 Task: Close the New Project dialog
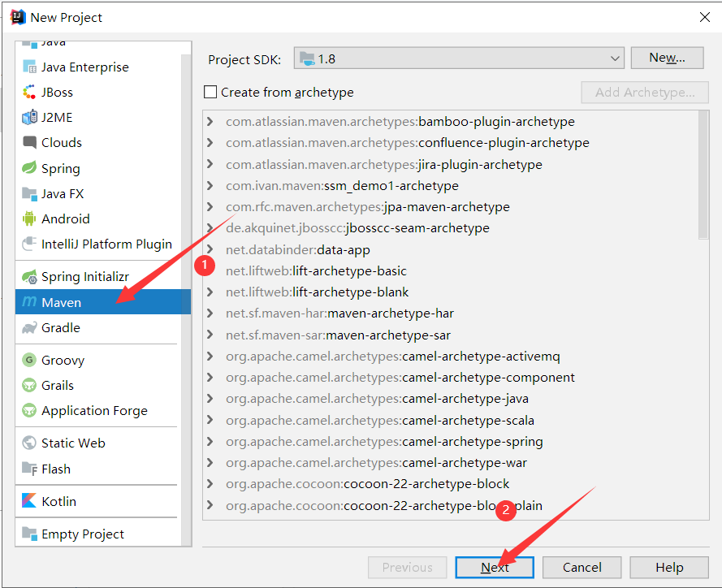704,17
